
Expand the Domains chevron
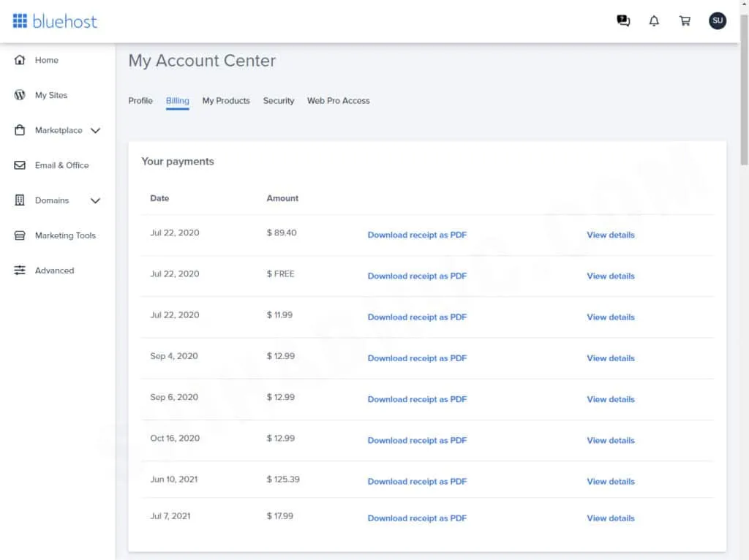point(96,200)
